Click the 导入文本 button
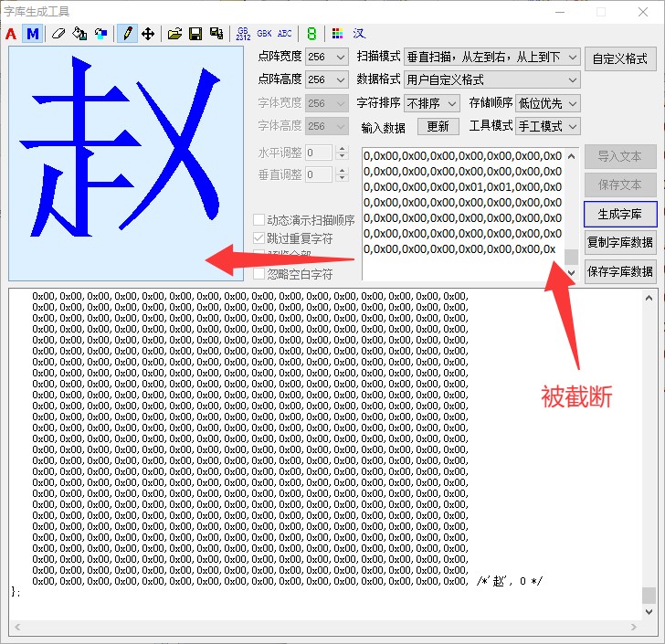This screenshot has height=644, width=665. 620,156
